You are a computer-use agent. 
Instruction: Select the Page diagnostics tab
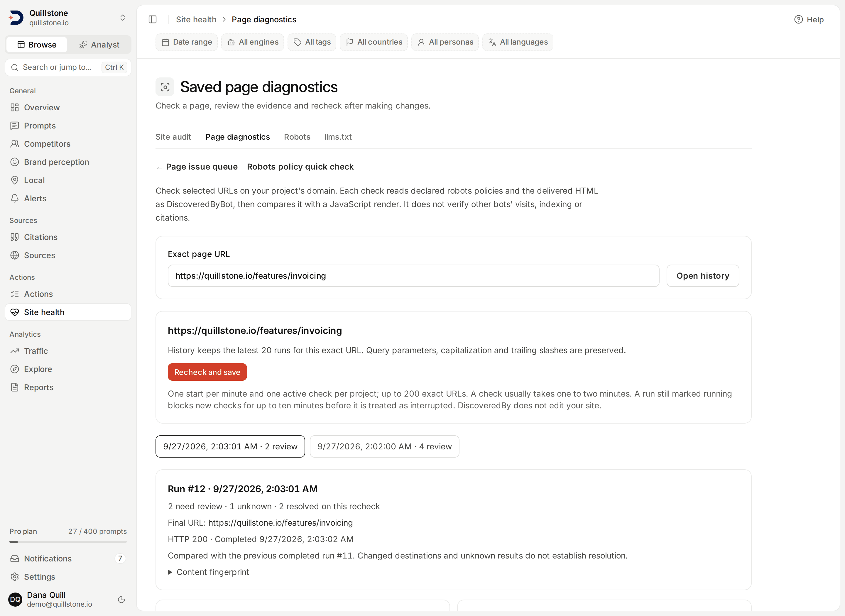tap(238, 137)
